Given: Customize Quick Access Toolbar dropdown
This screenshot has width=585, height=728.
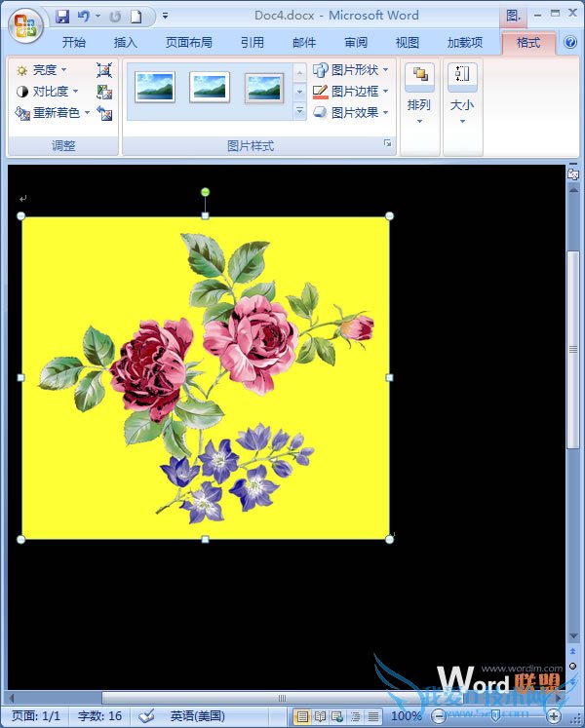Looking at the screenshot, I should tap(166, 16).
